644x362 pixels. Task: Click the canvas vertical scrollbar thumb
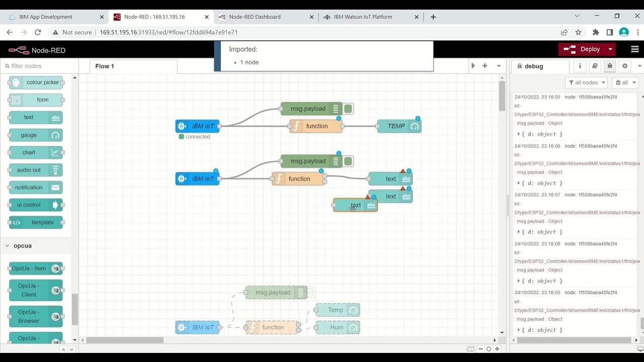pyautogui.click(x=502, y=96)
